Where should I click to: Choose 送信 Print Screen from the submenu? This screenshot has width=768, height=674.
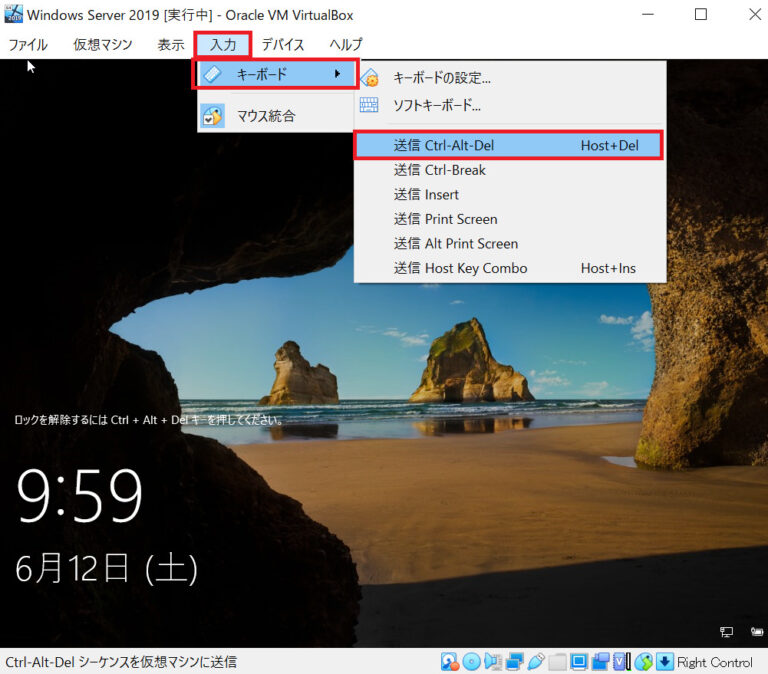(445, 219)
